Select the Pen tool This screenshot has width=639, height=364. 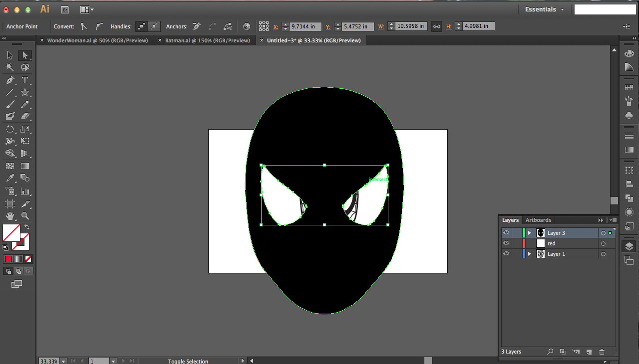tap(9, 80)
